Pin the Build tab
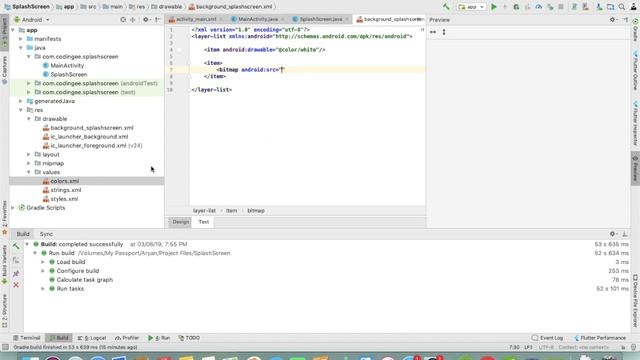The height and width of the screenshot is (360, 640). [16, 273]
